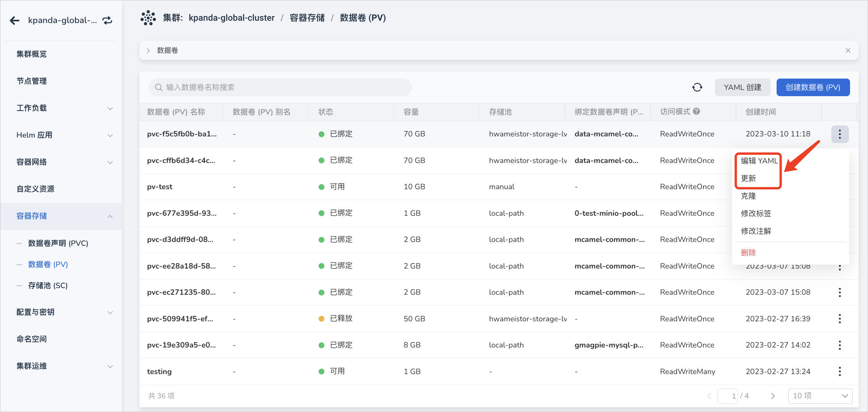This screenshot has height=412, width=868.
Task: Select 克隆 from context menu
Action: click(748, 196)
